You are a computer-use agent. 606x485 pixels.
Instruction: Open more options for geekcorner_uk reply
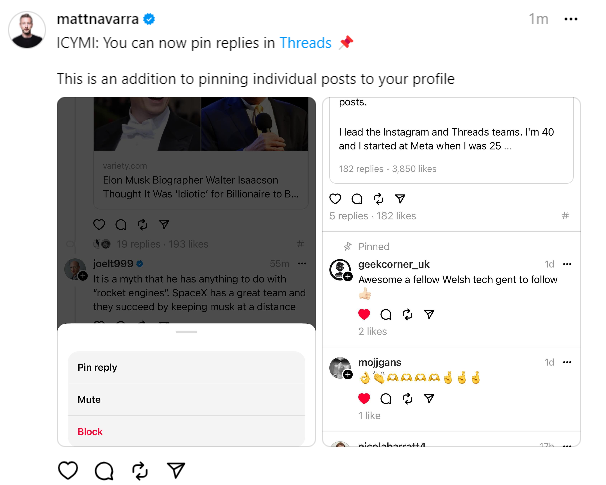tap(568, 264)
